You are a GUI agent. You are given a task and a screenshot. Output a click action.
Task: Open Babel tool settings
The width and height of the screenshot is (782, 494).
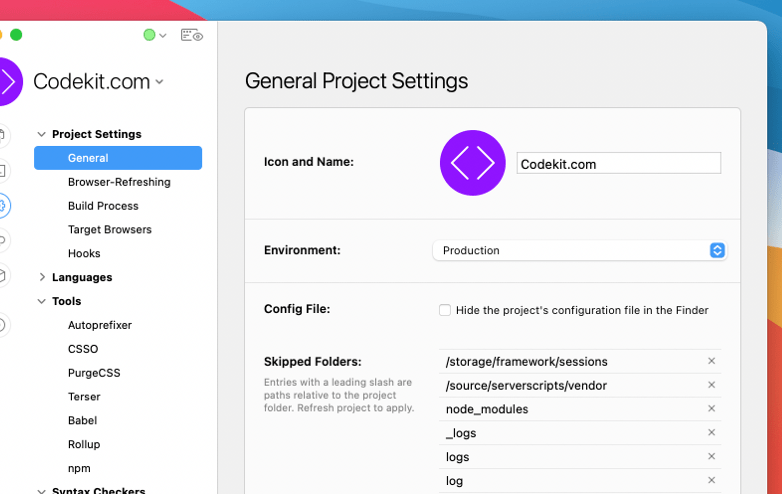click(x=82, y=421)
